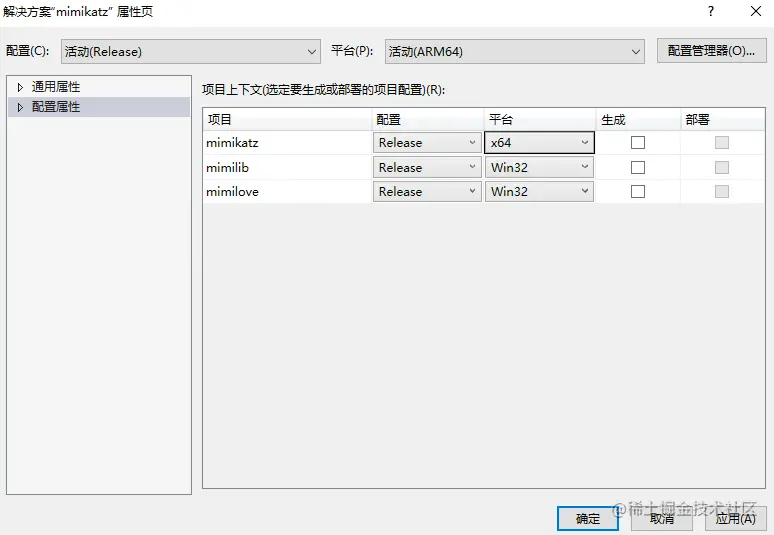Toggle the 部署 checkbox for mimilove
The height and width of the screenshot is (535, 774).
tap(722, 191)
